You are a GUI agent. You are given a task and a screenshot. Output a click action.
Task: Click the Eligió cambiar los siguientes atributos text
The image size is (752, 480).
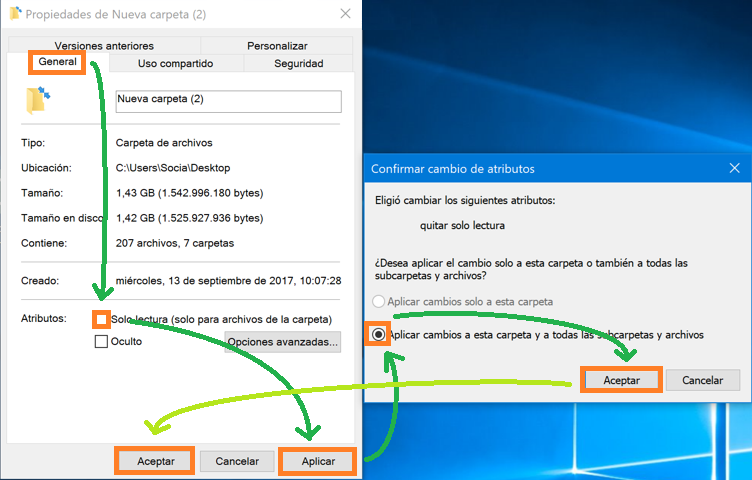pyautogui.click(x=465, y=200)
